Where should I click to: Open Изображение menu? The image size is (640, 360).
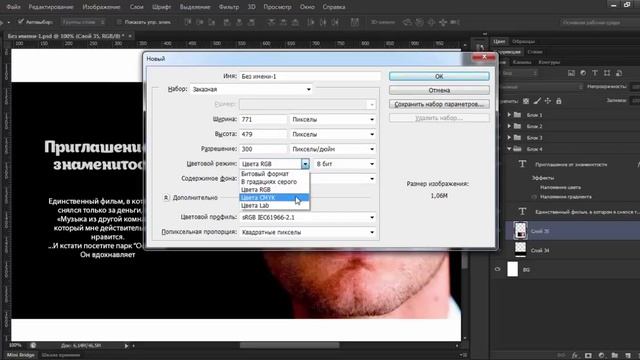point(101,7)
